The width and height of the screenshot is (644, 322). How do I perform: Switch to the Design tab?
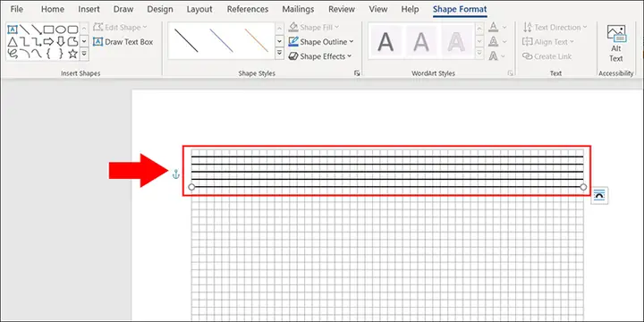click(x=160, y=9)
